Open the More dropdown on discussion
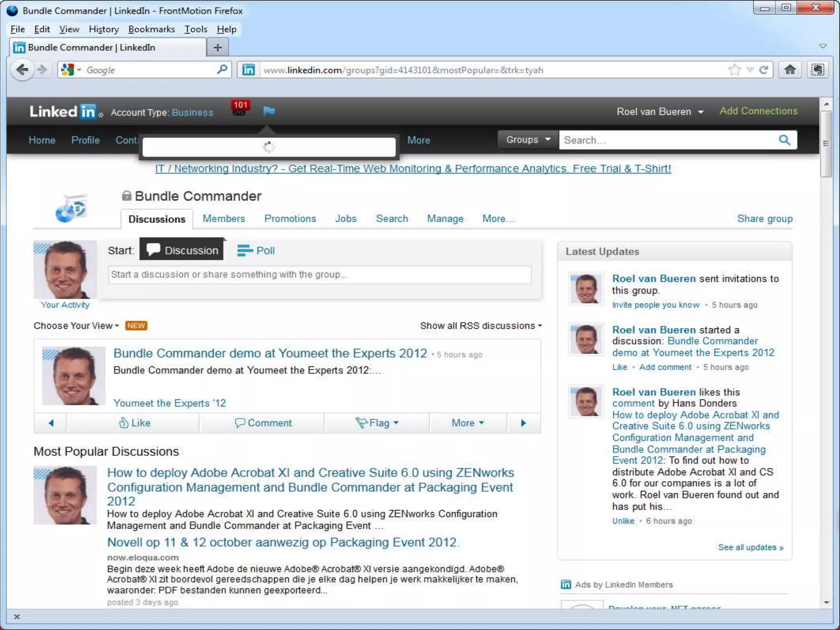The width and height of the screenshot is (840, 630). coord(468,423)
